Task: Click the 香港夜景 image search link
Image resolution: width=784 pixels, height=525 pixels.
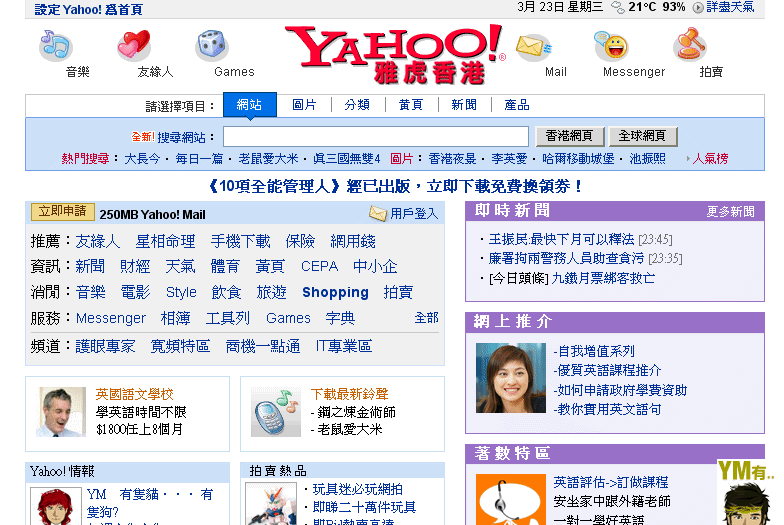Action: click(x=452, y=159)
